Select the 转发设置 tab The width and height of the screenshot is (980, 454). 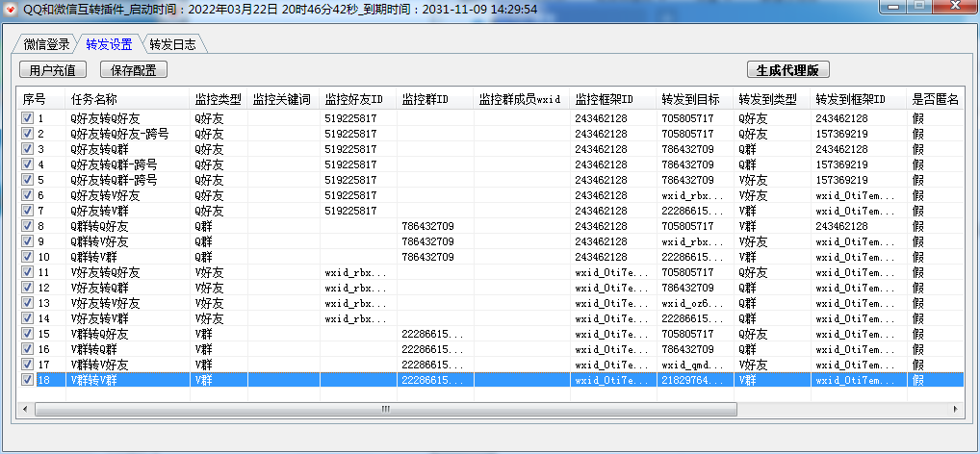click(x=109, y=44)
